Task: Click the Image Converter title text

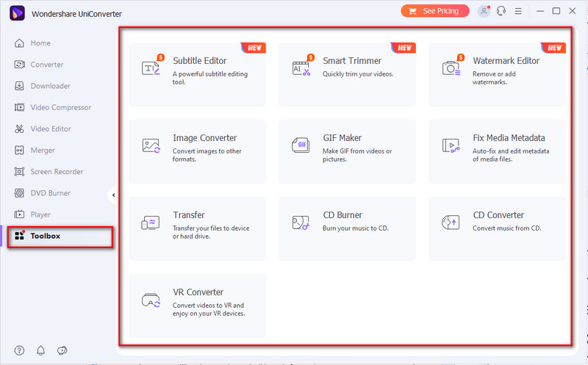Action: click(205, 138)
